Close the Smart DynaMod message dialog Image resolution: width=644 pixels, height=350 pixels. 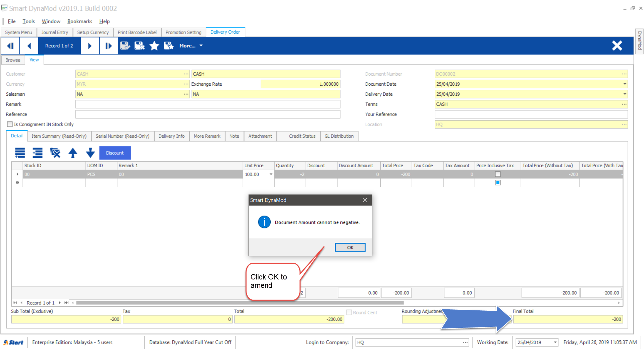pos(365,200)
